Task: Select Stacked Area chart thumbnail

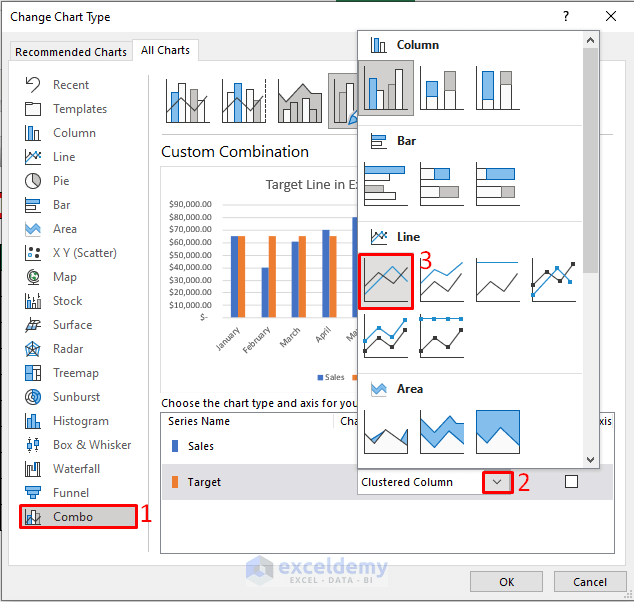Action: (x=442, y=432)
